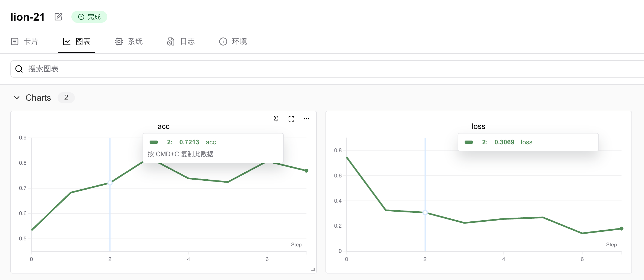Viewport: 644px width, 280px height.
Task: Open the 日志 tab
Action: [x=181, y=42]
